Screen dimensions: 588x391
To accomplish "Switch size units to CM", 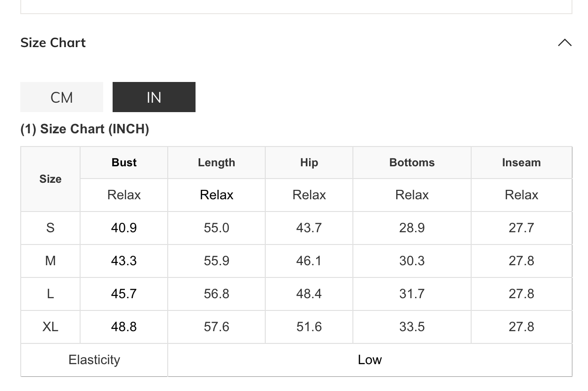I will [x=62, y=98].
